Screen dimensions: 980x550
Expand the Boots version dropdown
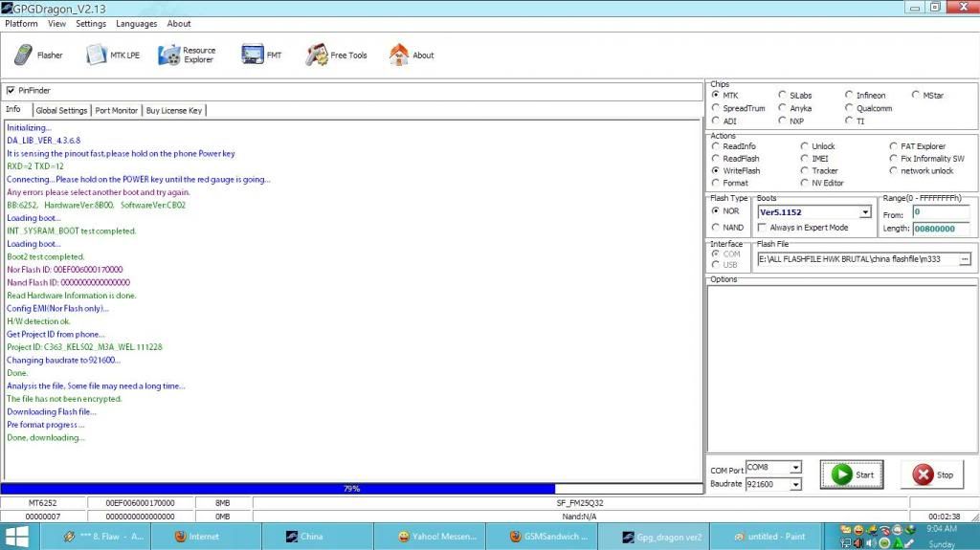coord(865,212)
